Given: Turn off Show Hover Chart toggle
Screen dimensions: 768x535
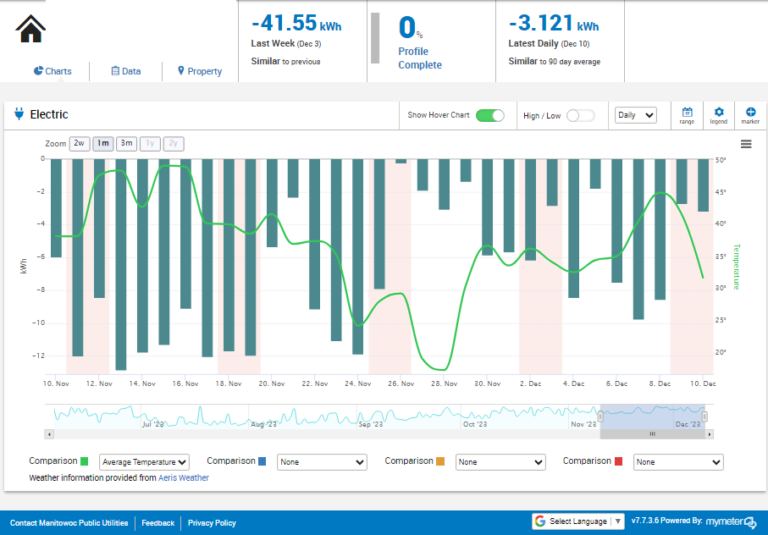Looking at the screenshot, I should coord(490,115).
